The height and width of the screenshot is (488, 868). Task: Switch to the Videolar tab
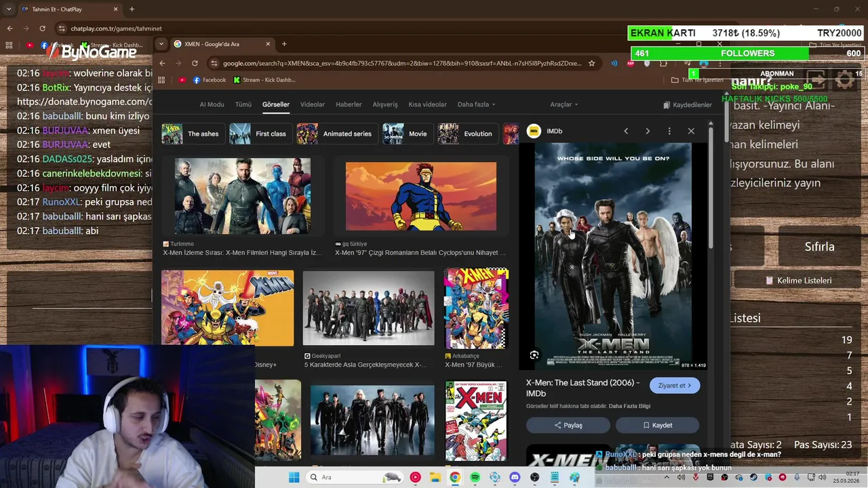pyautogui.click(x=313, y=104)
